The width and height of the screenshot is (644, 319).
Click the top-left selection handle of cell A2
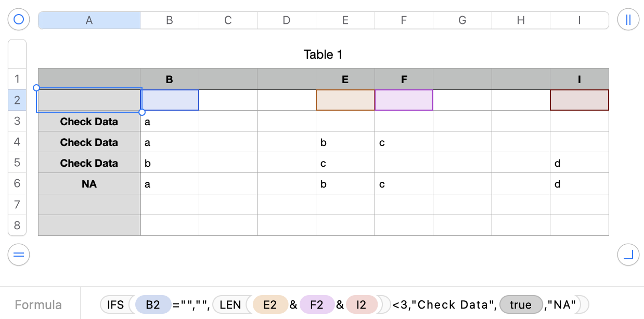point(36,88)
